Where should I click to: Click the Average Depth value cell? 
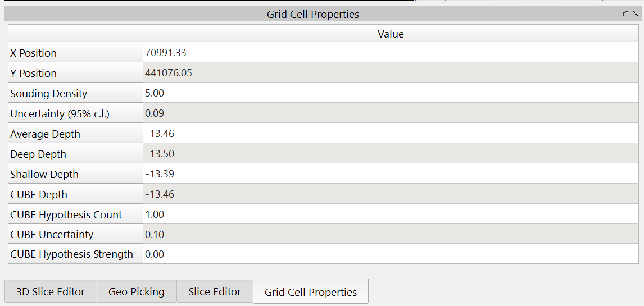390,134
